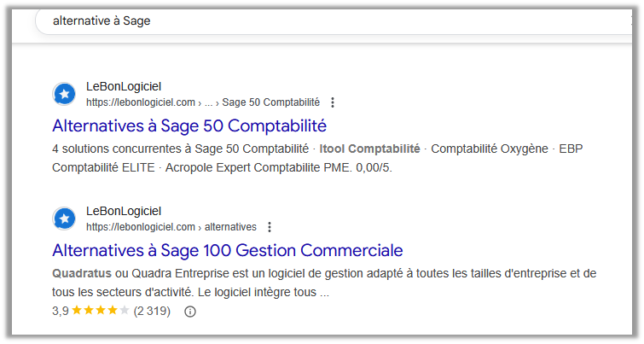
Task: Click the "Comptabilité Oxygène" text in first snippet
Action: [x=489, y=149]
